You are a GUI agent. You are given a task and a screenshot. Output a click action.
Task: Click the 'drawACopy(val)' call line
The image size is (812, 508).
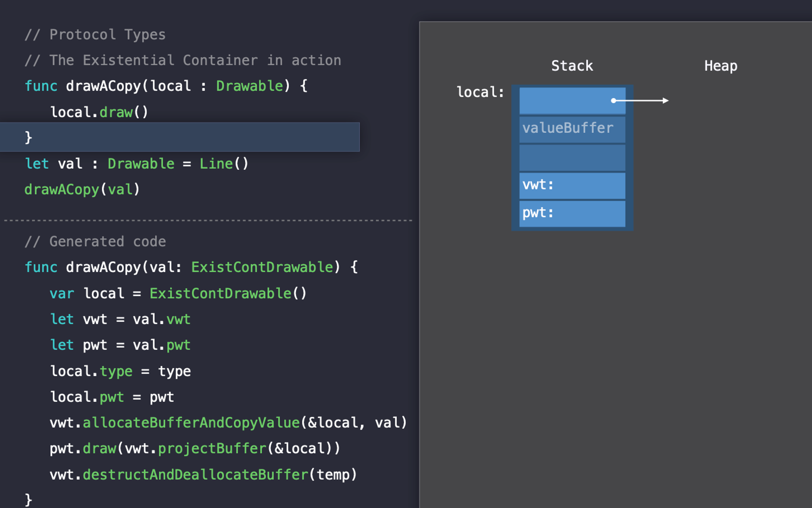pyautogui.click(x=82, y=190)
